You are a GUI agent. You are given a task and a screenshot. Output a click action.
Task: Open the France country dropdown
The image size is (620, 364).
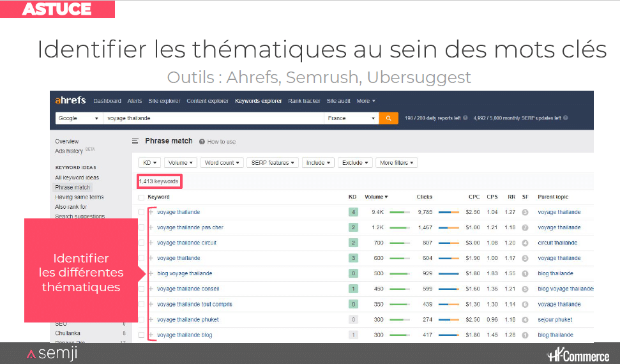pos(351,118)
